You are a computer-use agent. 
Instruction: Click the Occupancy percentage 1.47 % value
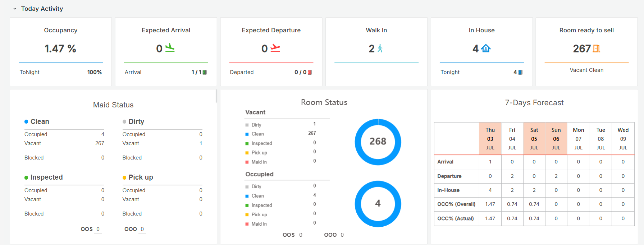(60, 48)
